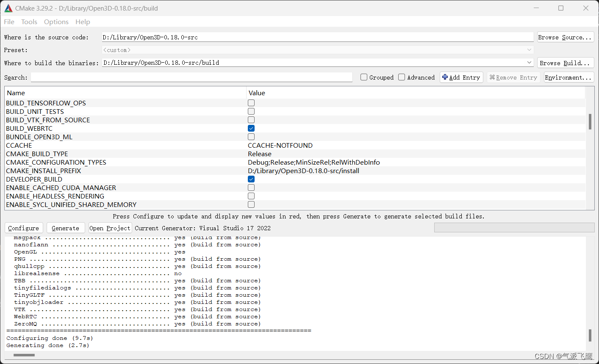Viewport: 599px width, 364px height.
Task: Open the File menu
Action: coord(9,22)
